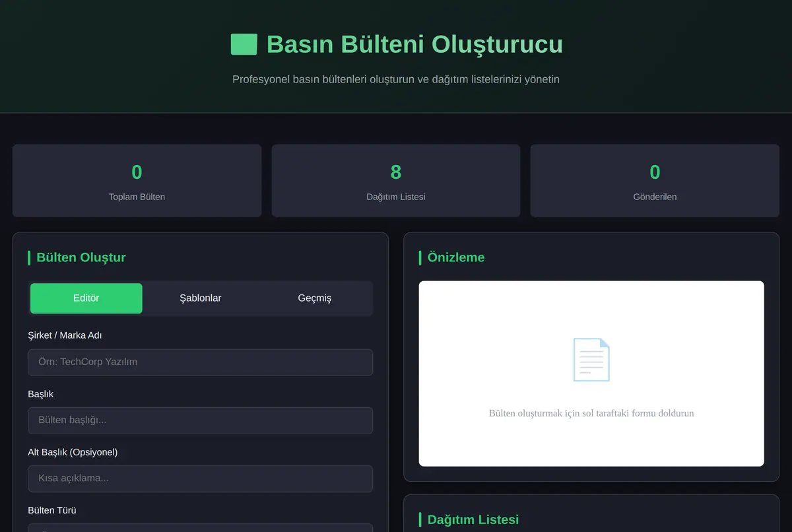
Task: Open the Bülten Türü dropdown
Action: (201, 528)
